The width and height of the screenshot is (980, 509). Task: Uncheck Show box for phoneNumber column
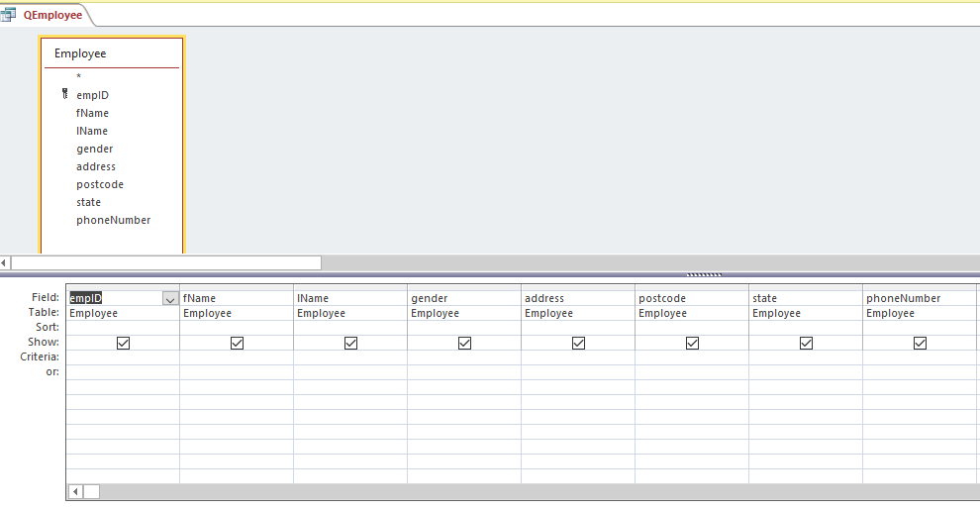(920, 343)
